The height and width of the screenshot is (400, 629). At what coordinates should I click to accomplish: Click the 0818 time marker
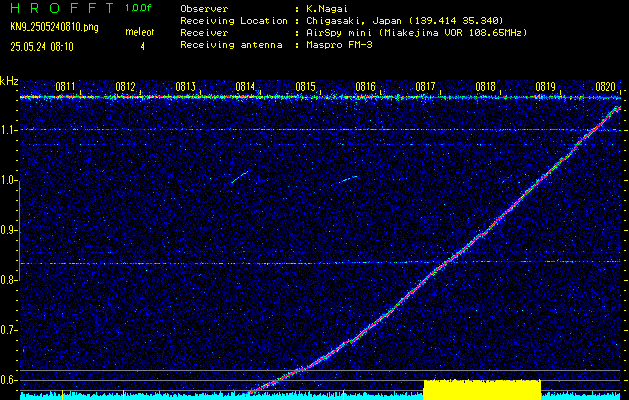click(x=485, y=86)
